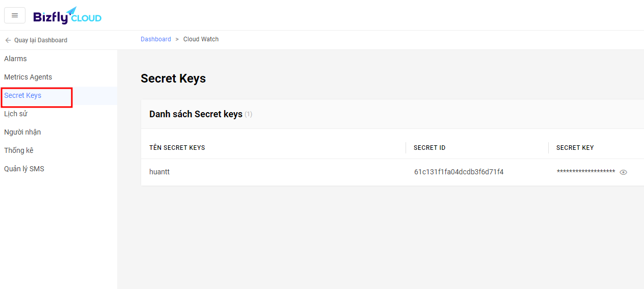Go to Metrics Agents in sidebar
Image resolution: width=644 pixels, height=289 pixels.
click(28, 77)
